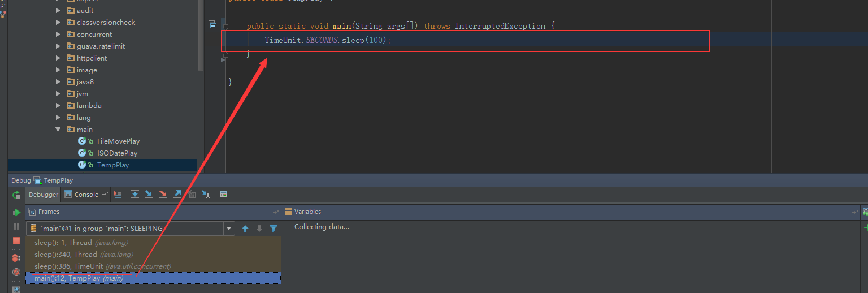Expand the java8 package folder
Screen dimensions: 868x293
coord(58,82)
